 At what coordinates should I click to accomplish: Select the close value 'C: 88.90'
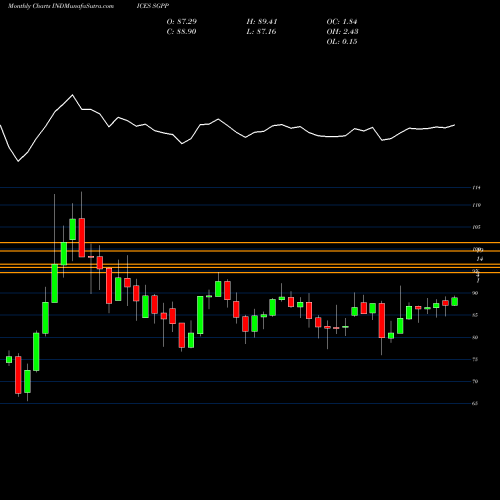point(181,32)
